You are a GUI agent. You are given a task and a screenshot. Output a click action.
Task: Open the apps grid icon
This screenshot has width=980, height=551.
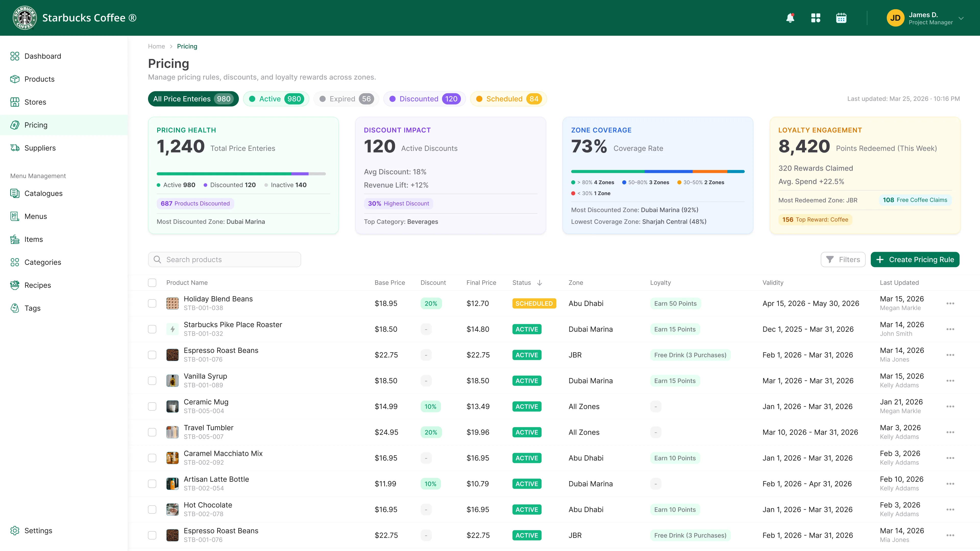816,18
